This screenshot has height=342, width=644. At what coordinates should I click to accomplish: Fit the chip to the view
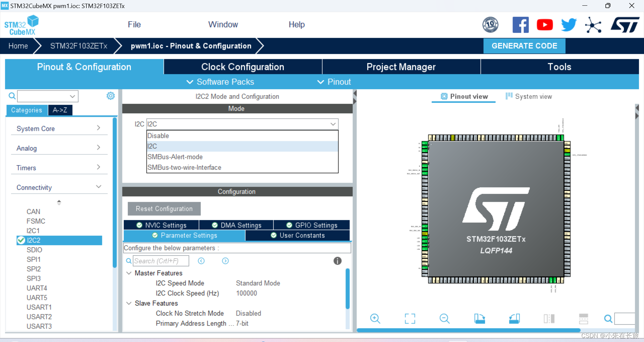[410, 319]
